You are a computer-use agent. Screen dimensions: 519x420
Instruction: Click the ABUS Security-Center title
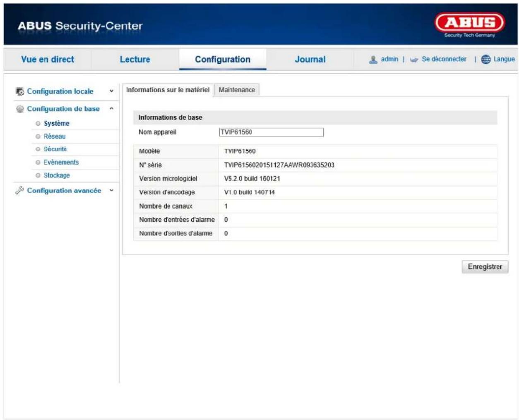pyautogui.click(x=80, y=26)
